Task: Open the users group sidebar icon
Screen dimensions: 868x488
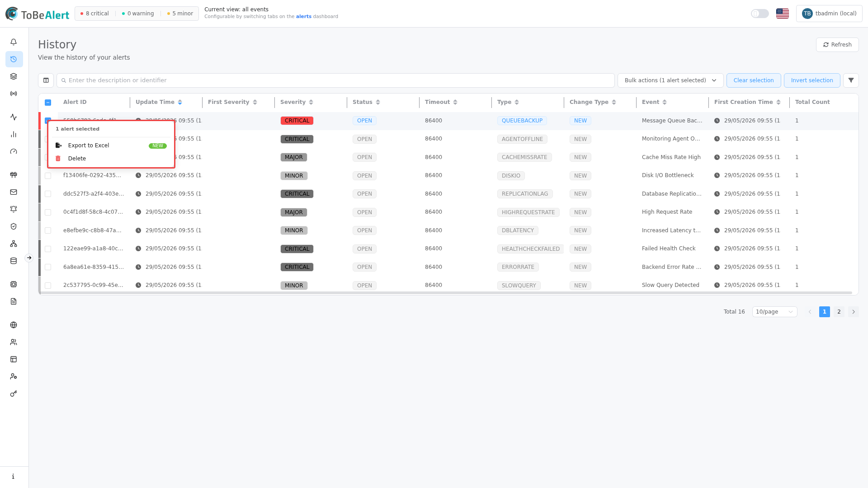Action: pos(14,342)
